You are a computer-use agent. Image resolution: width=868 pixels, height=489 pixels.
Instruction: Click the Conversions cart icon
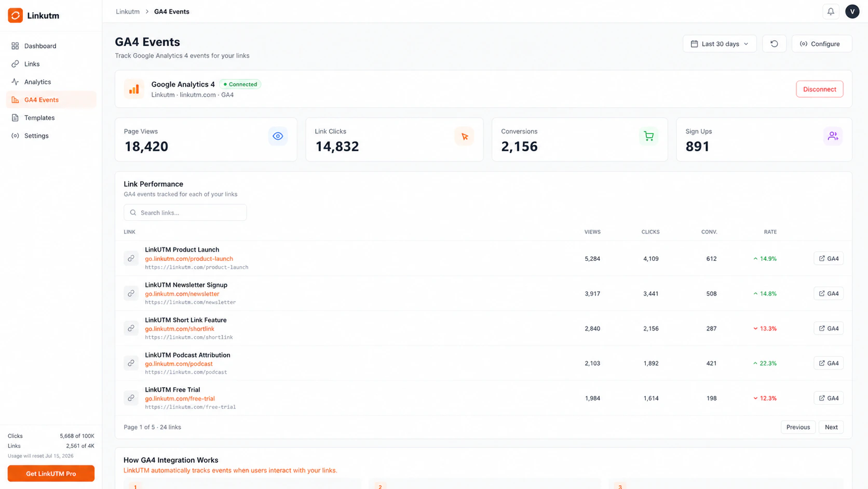[648, 136]
